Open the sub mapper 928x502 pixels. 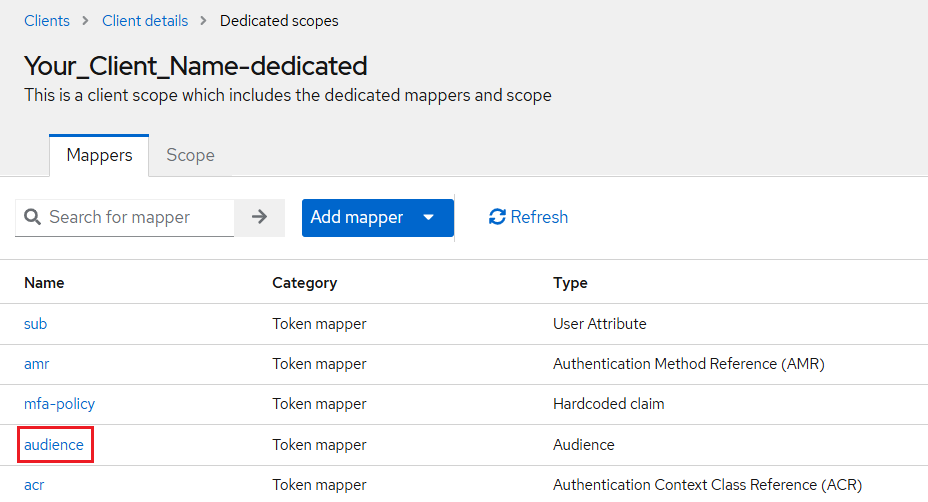pos(36,324)
